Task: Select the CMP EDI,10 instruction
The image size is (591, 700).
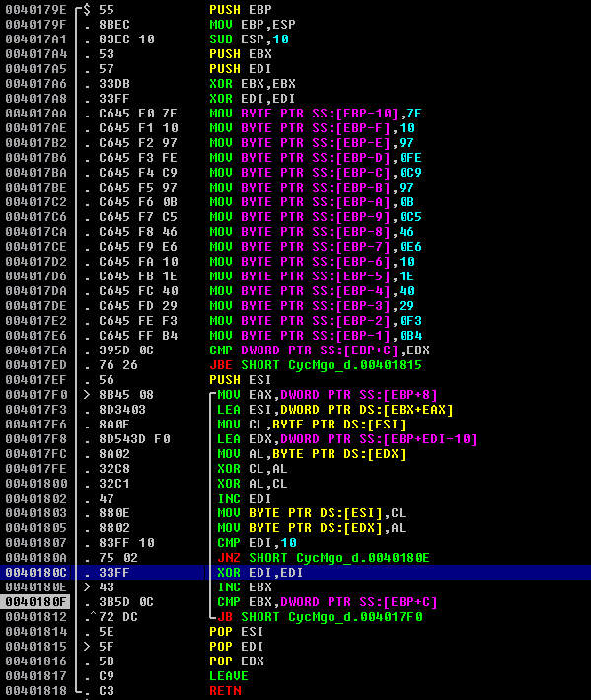Action: pyautogui.click(x=257, y=542)
